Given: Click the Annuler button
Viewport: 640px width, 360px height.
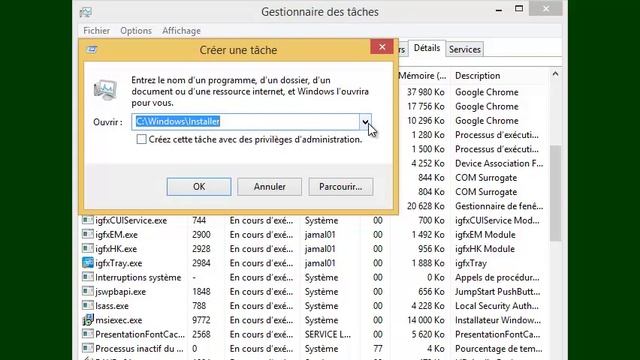Looking at the screenshot, I should 269,187.
